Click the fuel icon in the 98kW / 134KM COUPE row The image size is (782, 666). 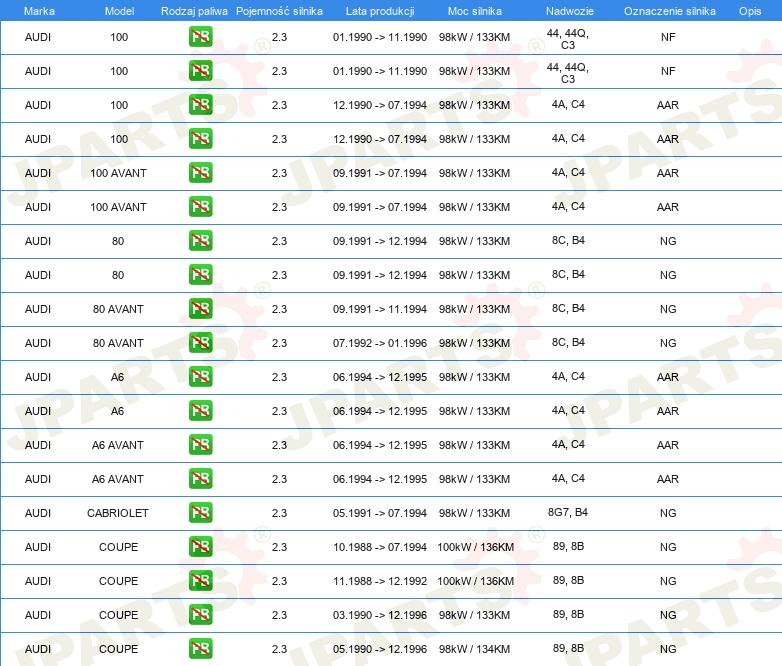(x=200, y=648)
